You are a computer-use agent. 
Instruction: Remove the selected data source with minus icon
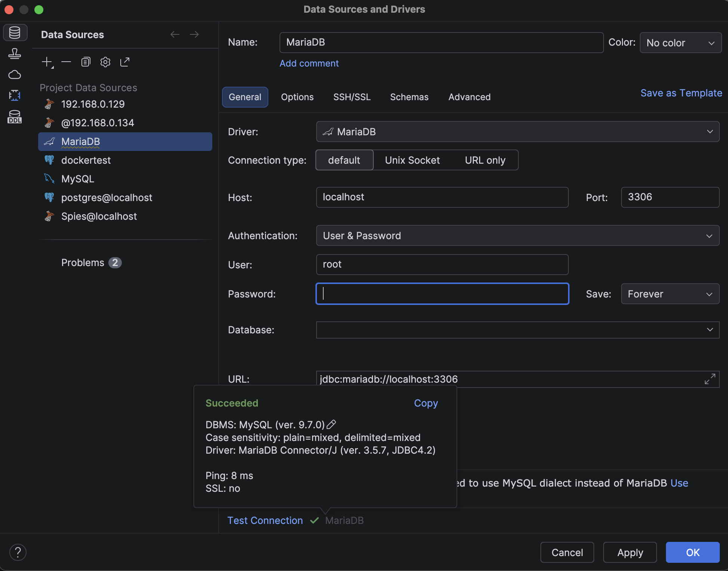[x=66, y=62]
